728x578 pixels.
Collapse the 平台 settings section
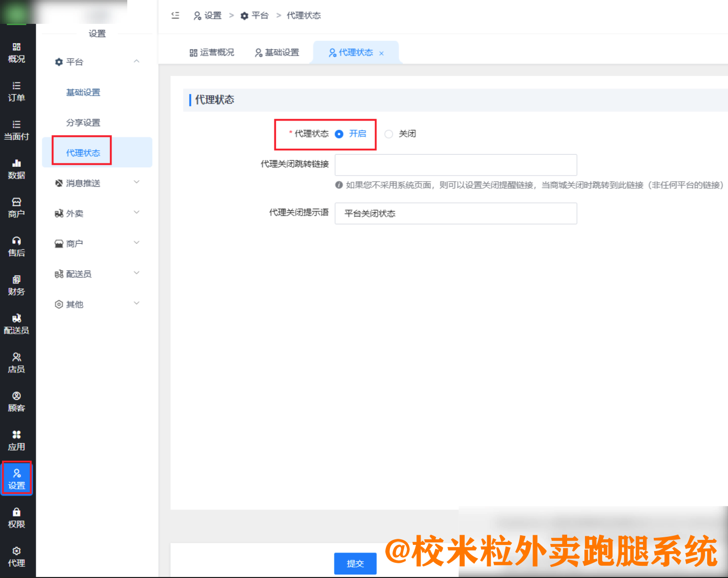tap(97, 62)
